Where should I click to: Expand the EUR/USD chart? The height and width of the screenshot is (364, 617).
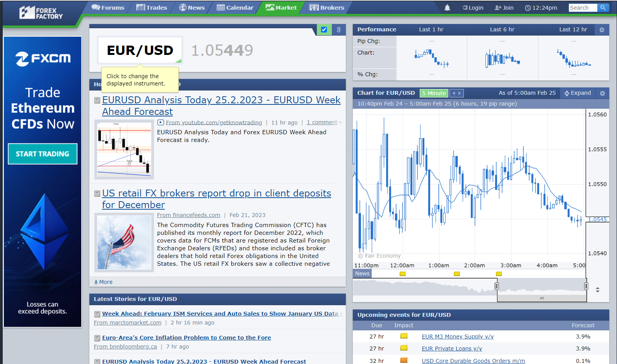coord(578,93)
